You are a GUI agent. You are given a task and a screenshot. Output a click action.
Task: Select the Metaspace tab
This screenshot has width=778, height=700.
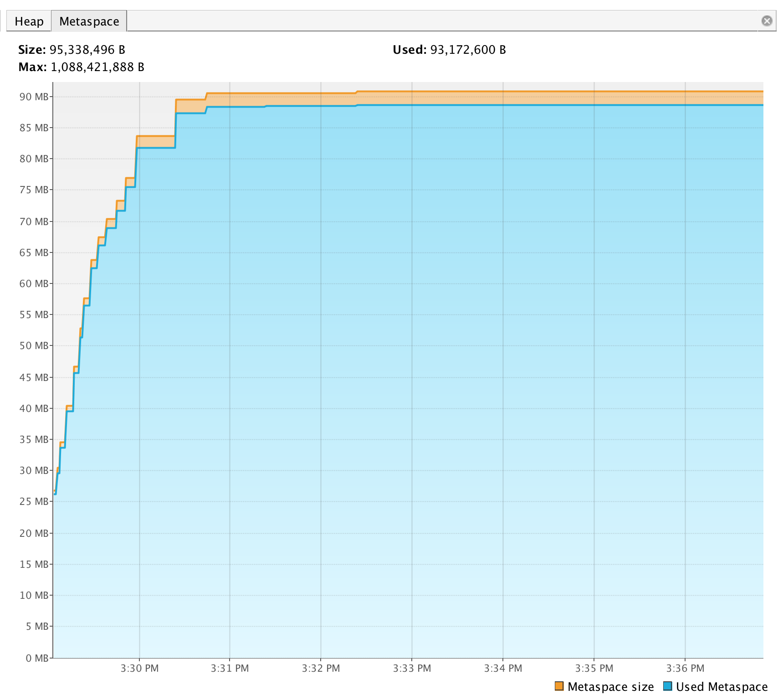click(89, 21)
